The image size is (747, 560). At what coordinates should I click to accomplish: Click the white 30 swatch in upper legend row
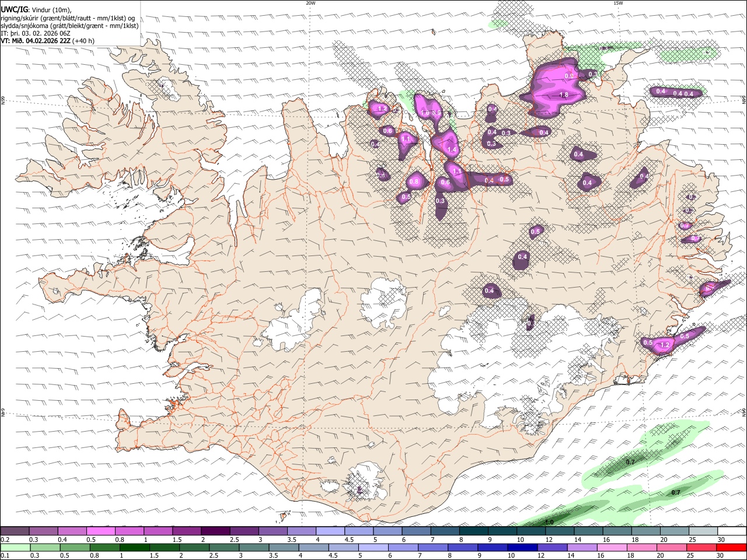click(x=732, y=531)
